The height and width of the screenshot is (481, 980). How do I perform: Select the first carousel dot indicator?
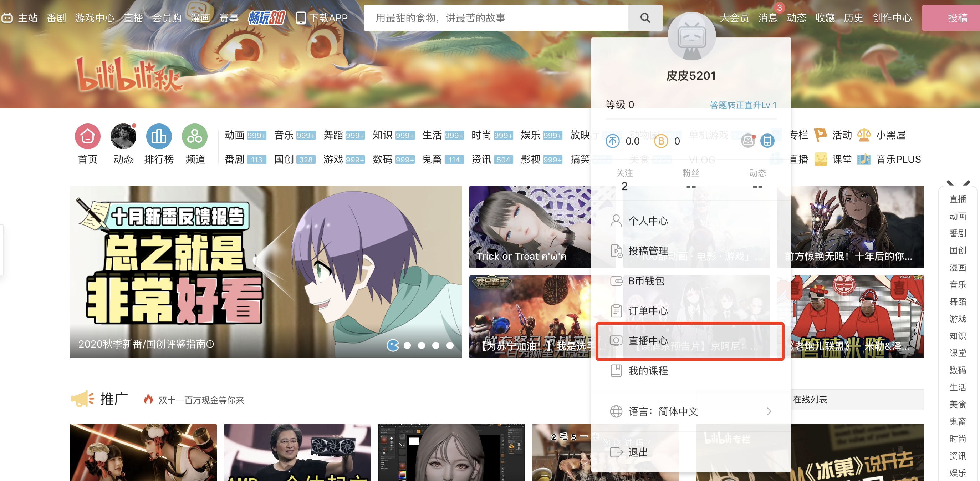(x=393, y=345)
